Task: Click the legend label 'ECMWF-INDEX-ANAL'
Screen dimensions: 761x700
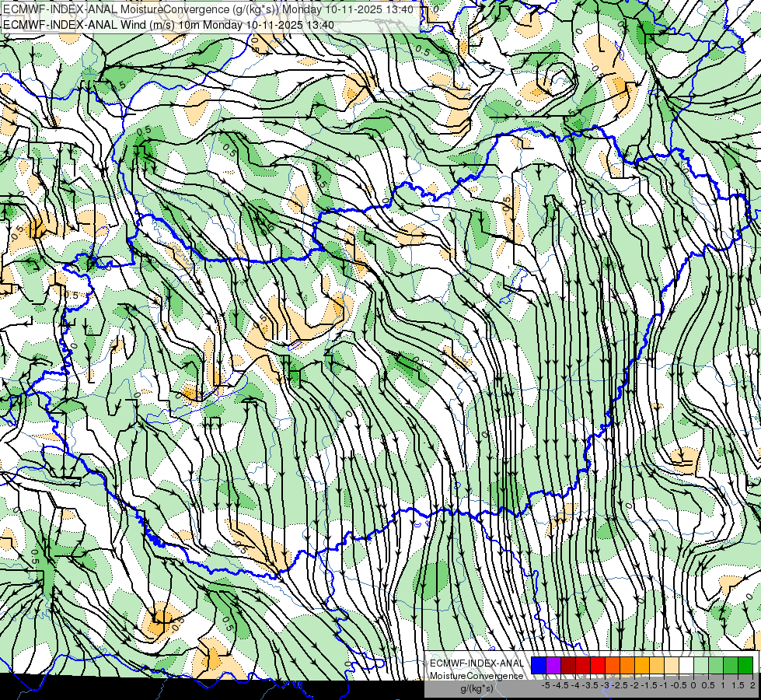Action: coord(477,663)
